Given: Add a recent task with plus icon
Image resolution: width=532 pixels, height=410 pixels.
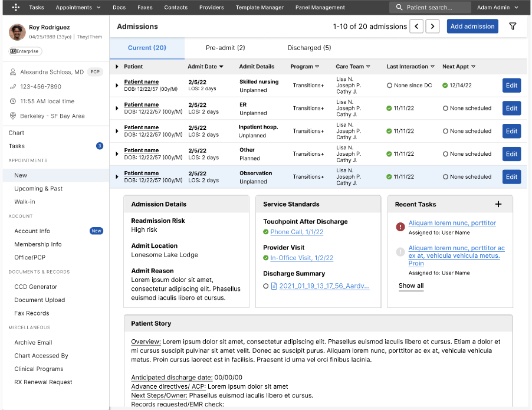Looking at the screenshot, I should click(498, 204).
